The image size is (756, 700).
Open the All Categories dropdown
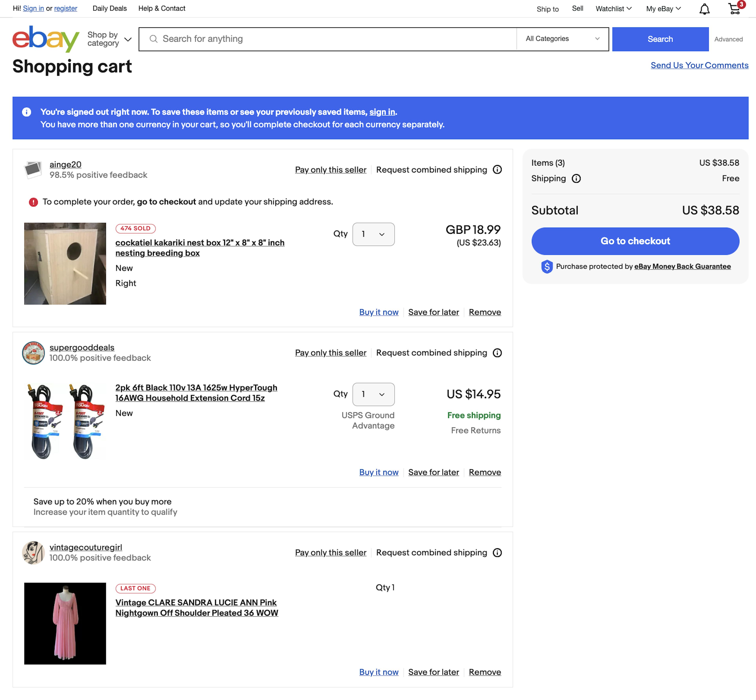tap(562, 39)
